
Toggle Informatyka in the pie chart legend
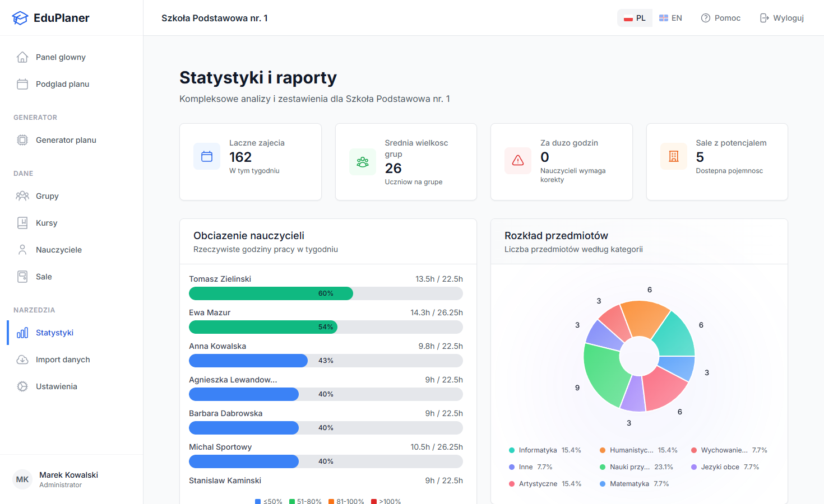pos(543,450)
